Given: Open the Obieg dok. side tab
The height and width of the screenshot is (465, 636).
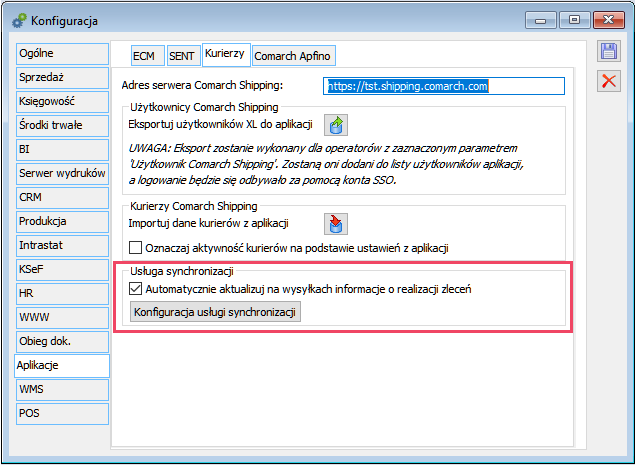Looking at the screenshot, I should point(62,342).
